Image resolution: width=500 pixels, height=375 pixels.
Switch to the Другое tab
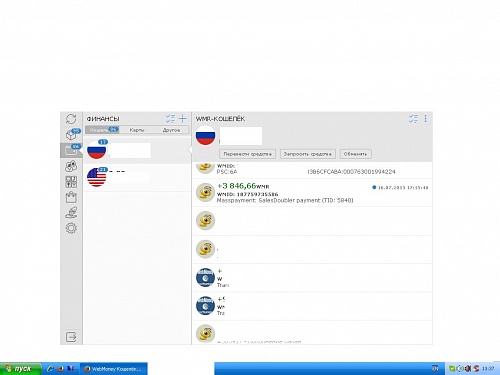(171, 130)
